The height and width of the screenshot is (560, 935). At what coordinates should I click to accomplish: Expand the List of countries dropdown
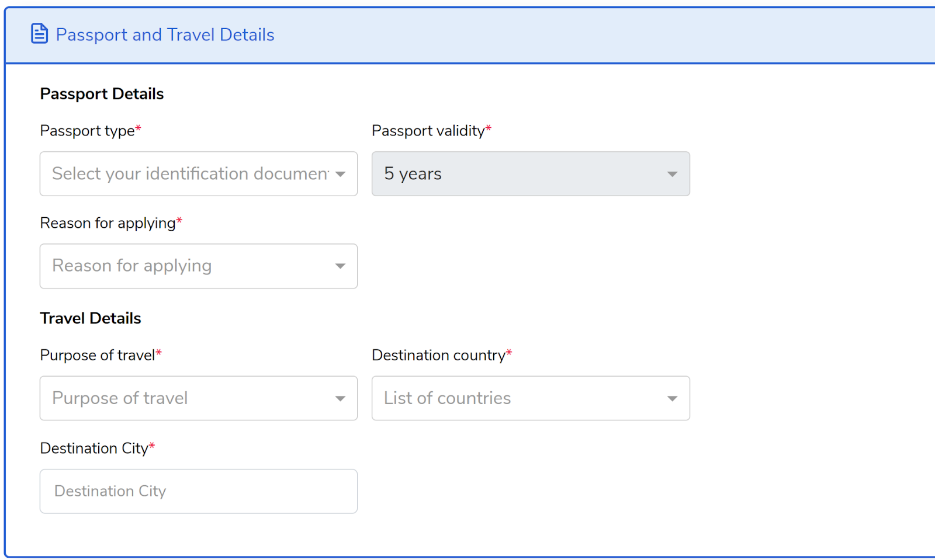click(531, 398)
